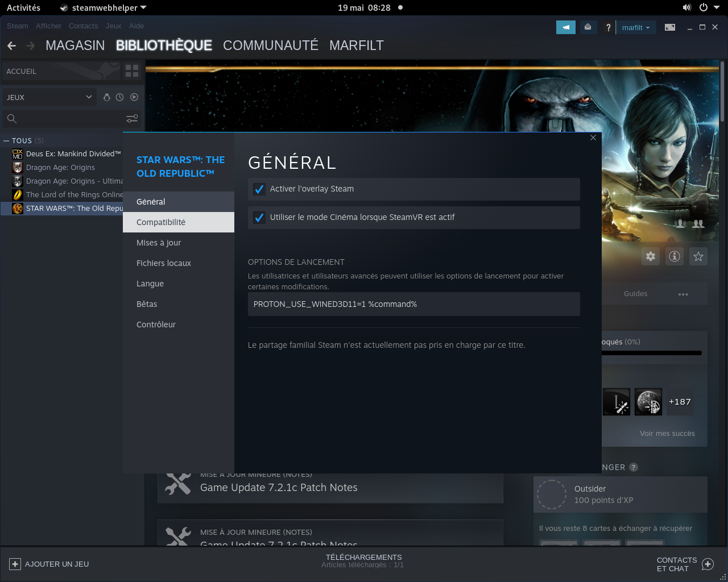Open the Langue settings section

pyautogui.click(x=179, y=284)
